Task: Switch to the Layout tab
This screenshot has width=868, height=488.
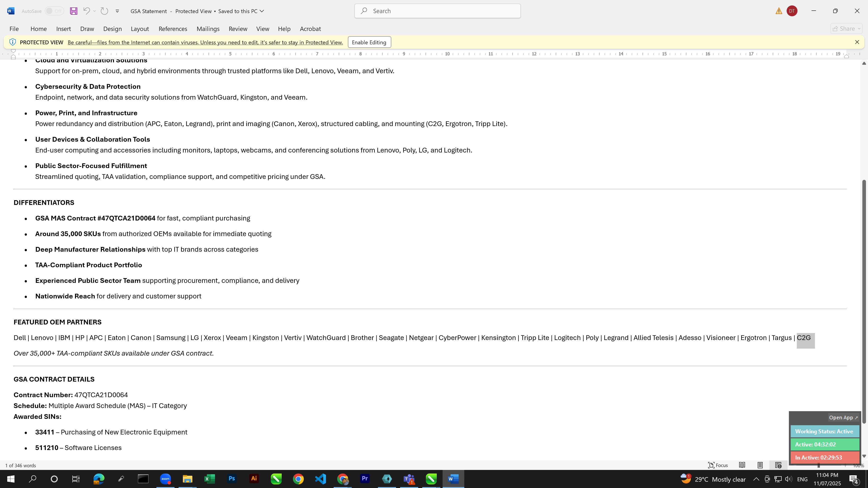Action: pyautogui.click(x=140, y=29)
